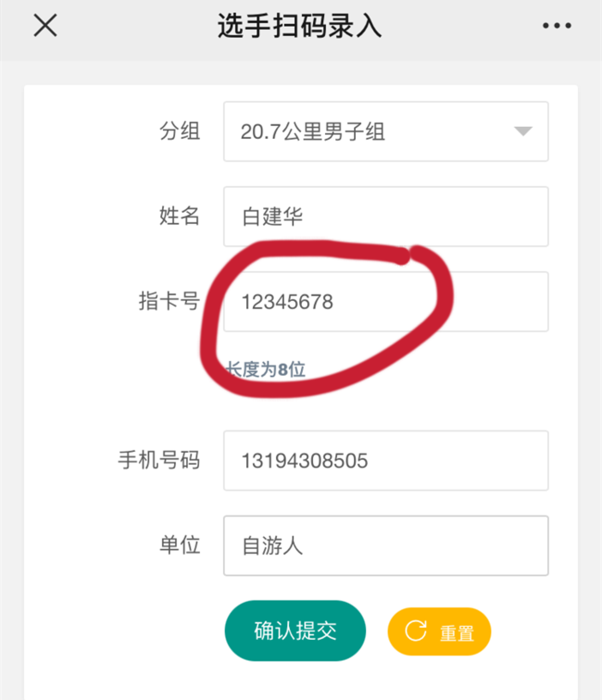Viewport: 602px width, 700px height.
Task: Select the 手机号码 input field
Action: [x=385, y=461]
